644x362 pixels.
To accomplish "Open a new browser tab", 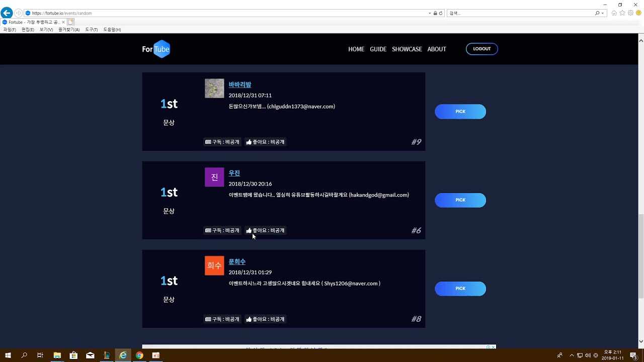I will coord(71,22).
